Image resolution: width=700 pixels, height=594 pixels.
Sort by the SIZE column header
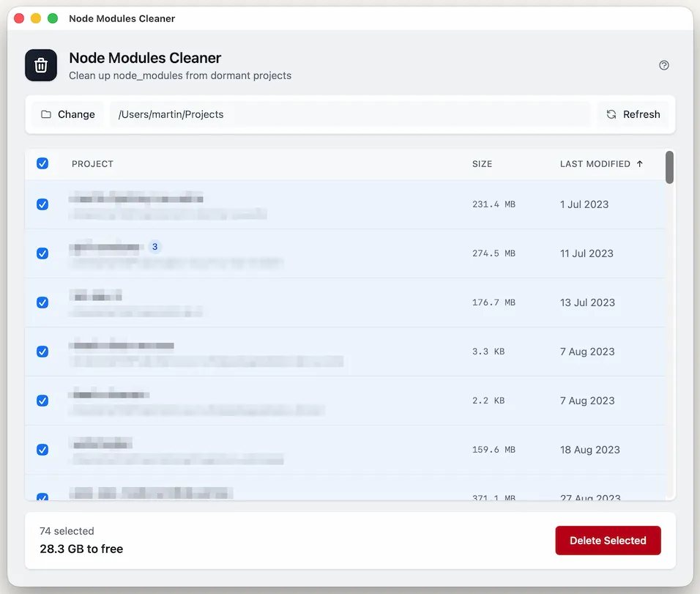tap(482, 163)
